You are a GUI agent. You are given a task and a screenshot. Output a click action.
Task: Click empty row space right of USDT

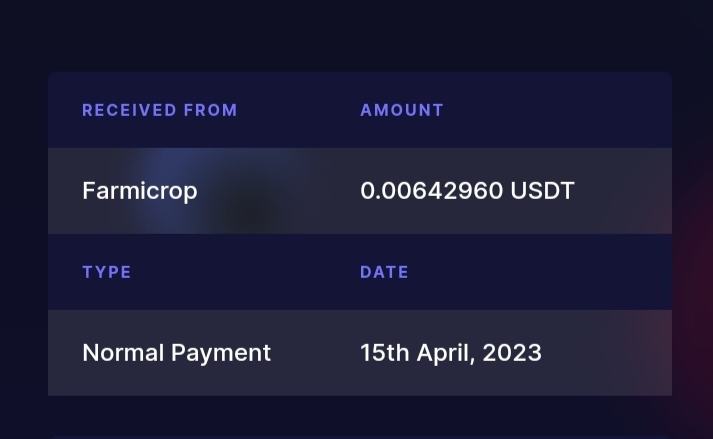coord(623,191)
